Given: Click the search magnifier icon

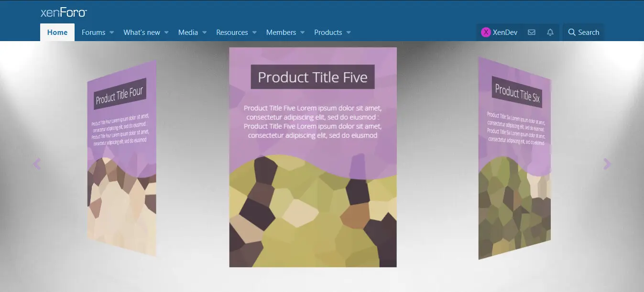Looking at the screenshot, I should coord(572,32).
